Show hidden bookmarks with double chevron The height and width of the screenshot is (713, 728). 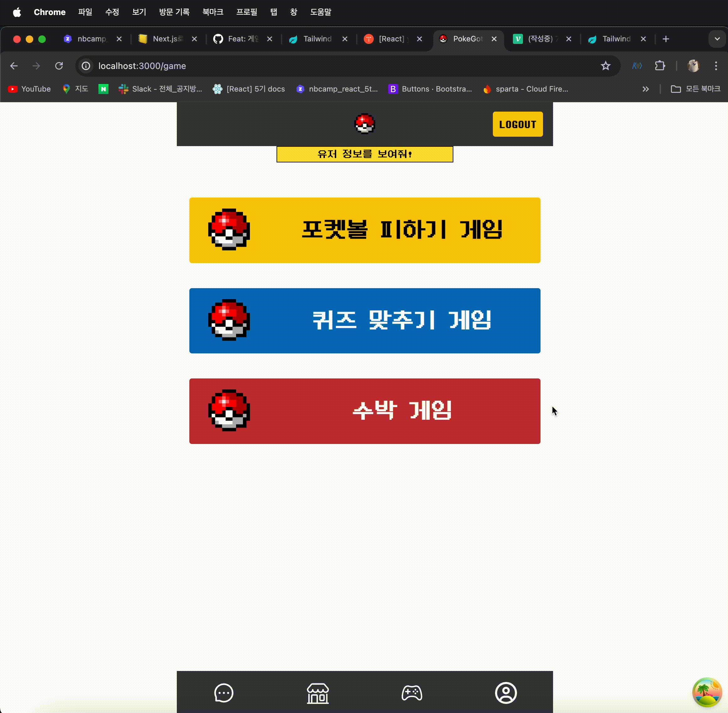point(645,89)
